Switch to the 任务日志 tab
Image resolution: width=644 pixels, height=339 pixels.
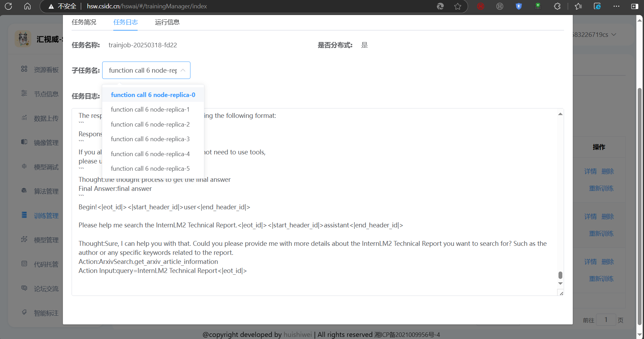[125, 22]
